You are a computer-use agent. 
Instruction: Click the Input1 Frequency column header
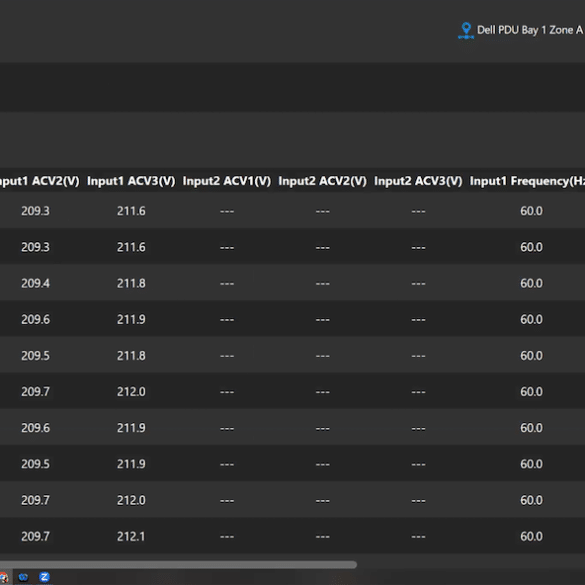pos(527,181)
